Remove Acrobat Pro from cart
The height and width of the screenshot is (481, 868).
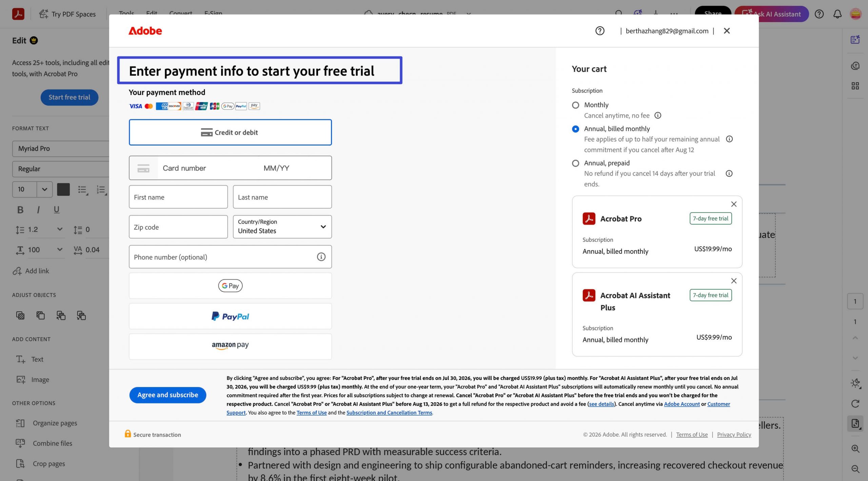[734, 204]
